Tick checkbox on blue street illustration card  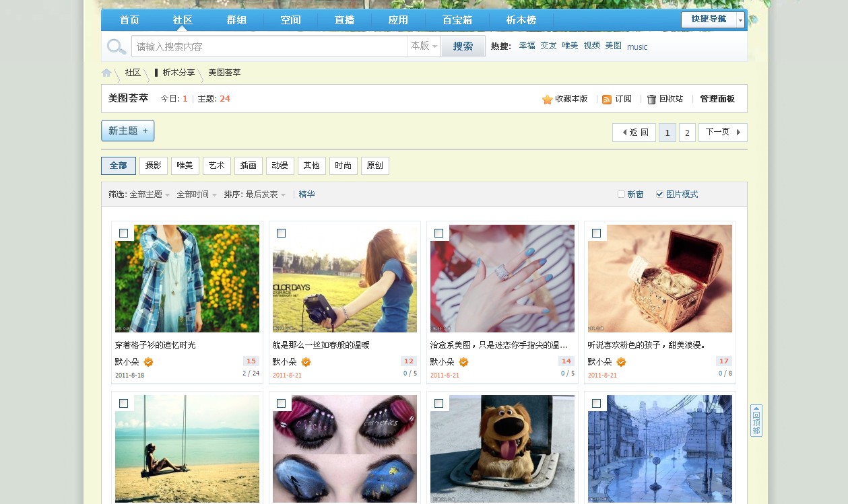[x=597, y=403]
